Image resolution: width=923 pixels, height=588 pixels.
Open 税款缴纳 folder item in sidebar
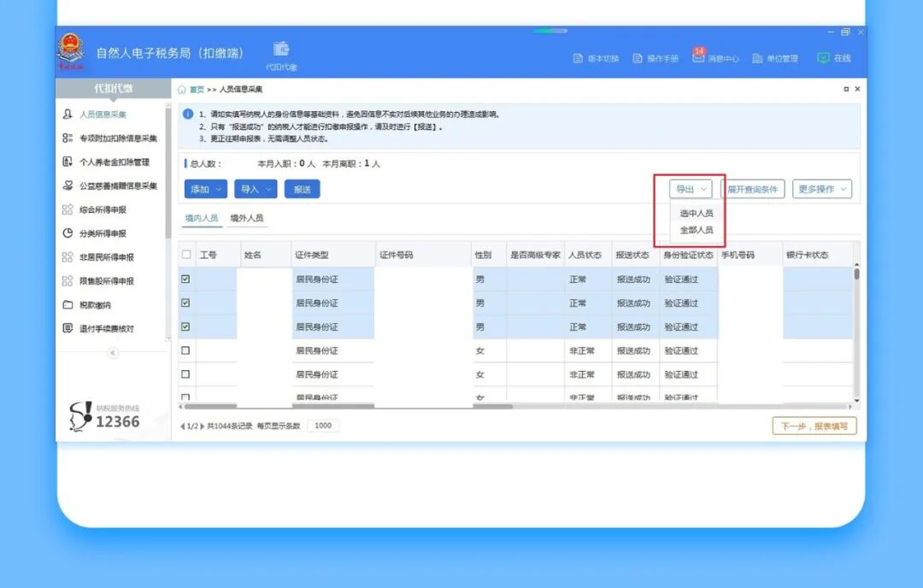pos(94,305)
